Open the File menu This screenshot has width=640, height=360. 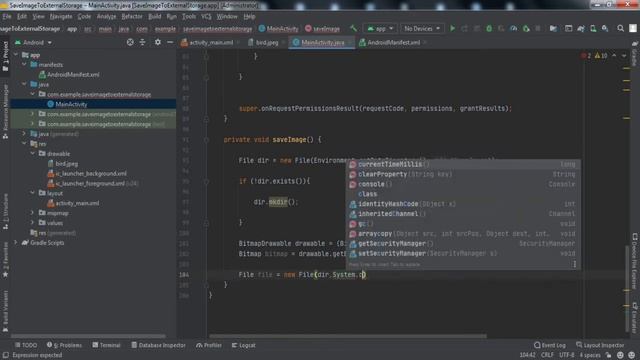(7, 16)
